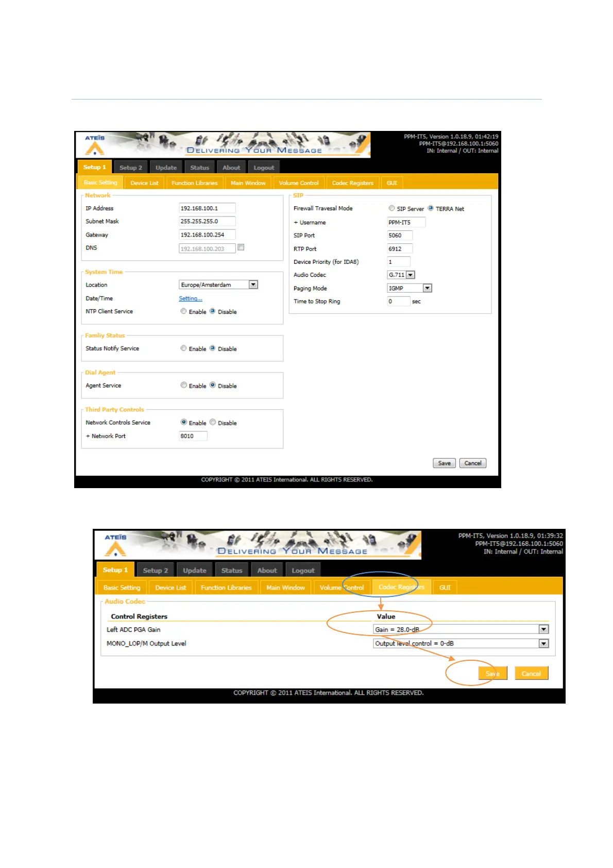Enable NTP Client Service
Viewport: 613px width, 868px height.
pos(183,311)
